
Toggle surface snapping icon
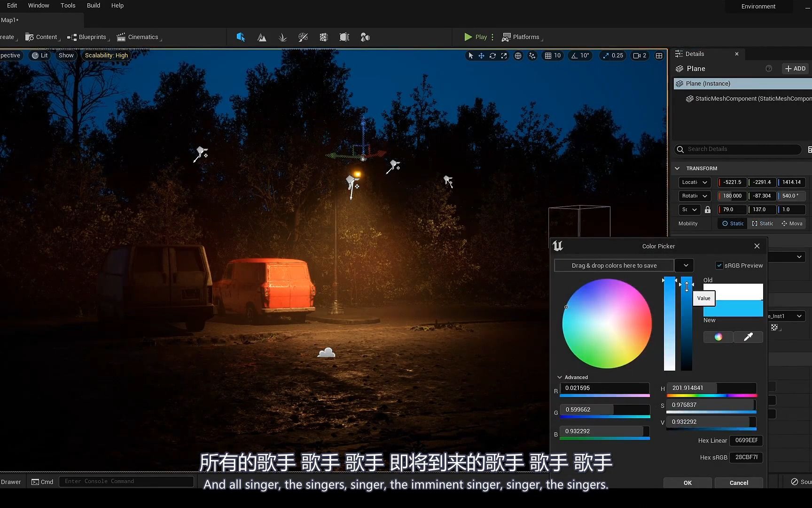pyautogui.click(x=532, y=56)
